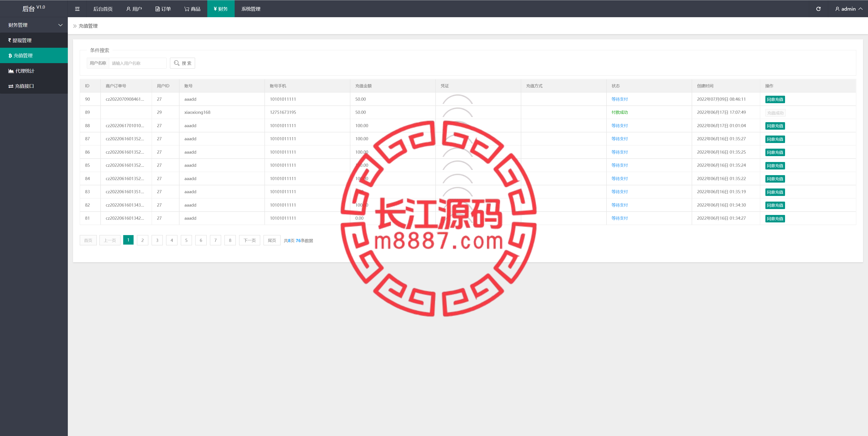The image size is (868, 436).
Task: Click the 商户订单号 column header
Action: pyautogui.click(x=116, y=86)
